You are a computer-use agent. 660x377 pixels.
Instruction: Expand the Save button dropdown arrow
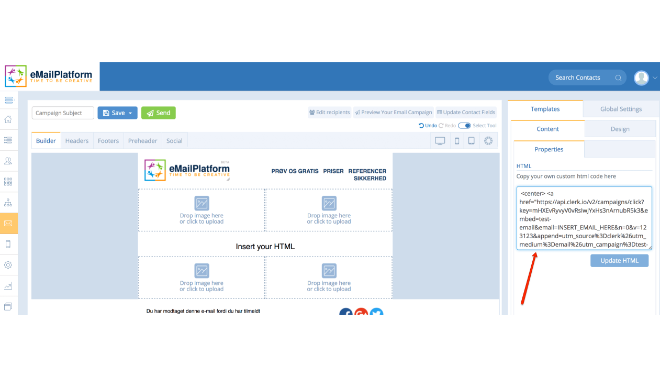coord(130,113)
